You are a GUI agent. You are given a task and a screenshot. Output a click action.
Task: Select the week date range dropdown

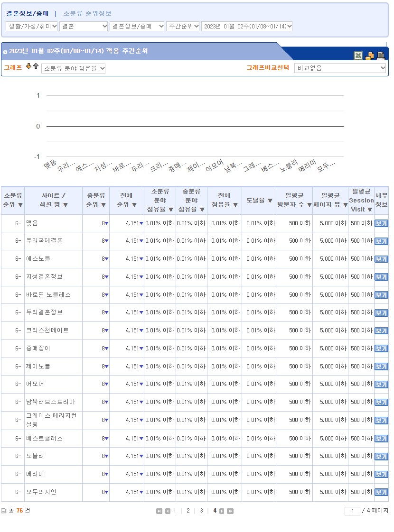coord(247,27)
